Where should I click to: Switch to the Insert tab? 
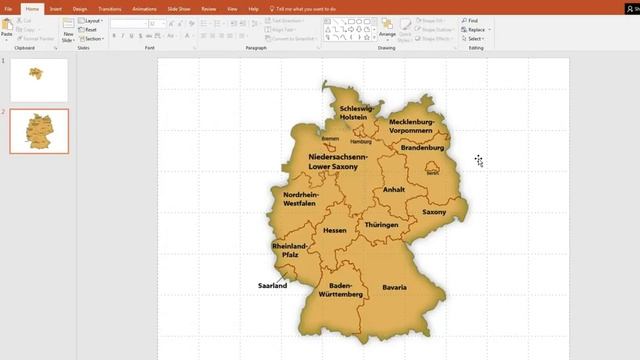pyautogui.click(x=56, y=9)
